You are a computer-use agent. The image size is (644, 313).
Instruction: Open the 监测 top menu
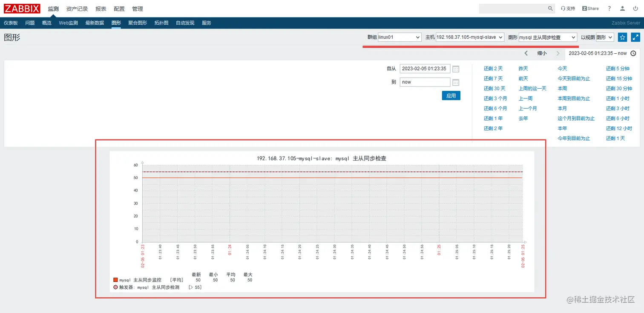[x=53, y=9]
